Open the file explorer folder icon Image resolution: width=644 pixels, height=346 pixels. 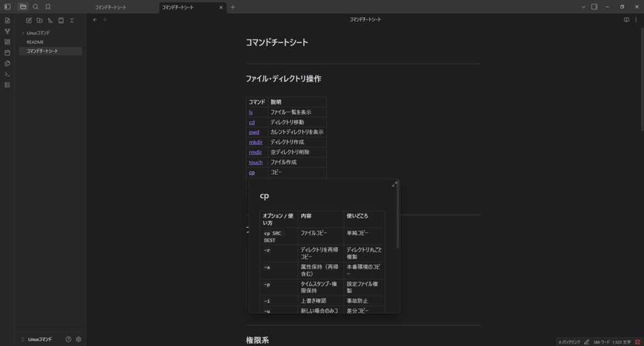pos(23,7)
